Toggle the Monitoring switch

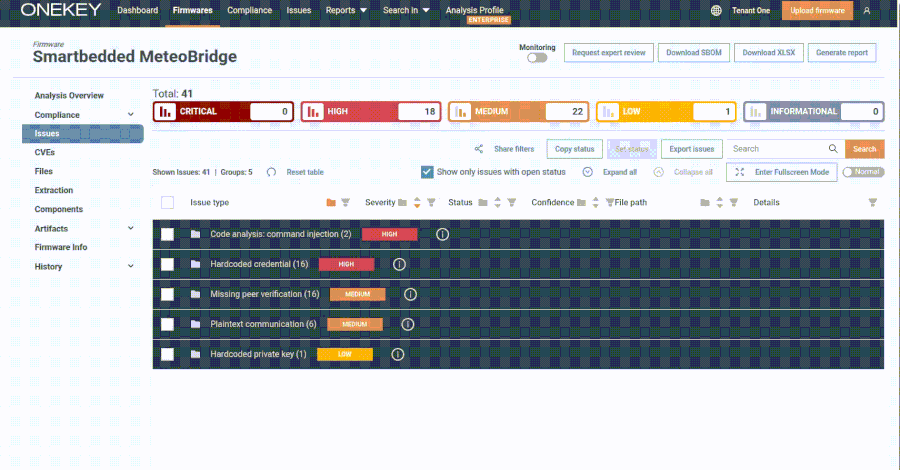[537, 58]
